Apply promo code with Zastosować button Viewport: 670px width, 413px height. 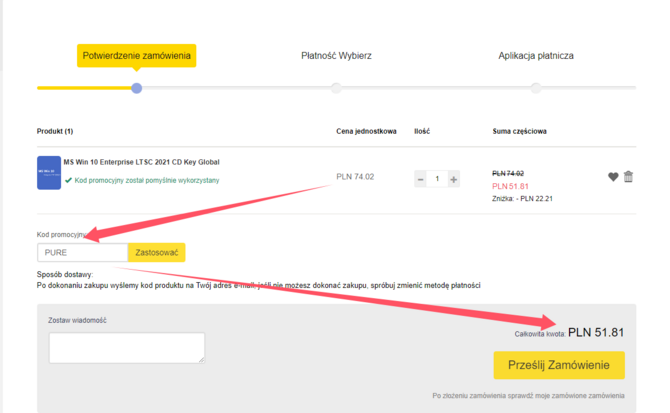click(156, 253)
